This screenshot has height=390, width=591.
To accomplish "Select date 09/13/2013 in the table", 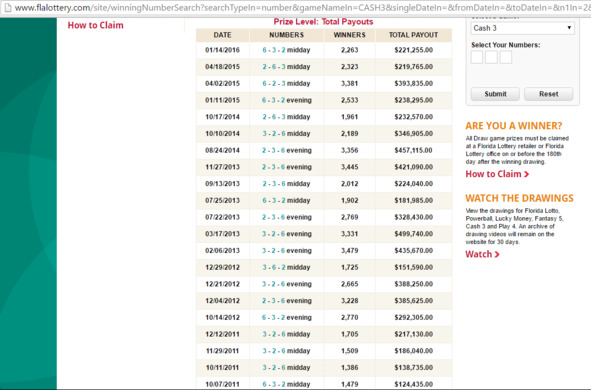I will pyautogui.click(x=222, y=184).
